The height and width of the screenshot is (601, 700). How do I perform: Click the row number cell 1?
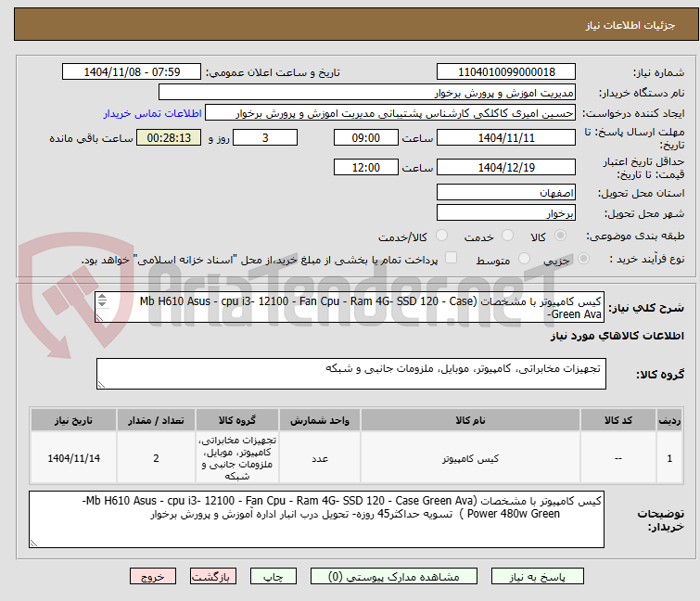click(x=669, y=458)
